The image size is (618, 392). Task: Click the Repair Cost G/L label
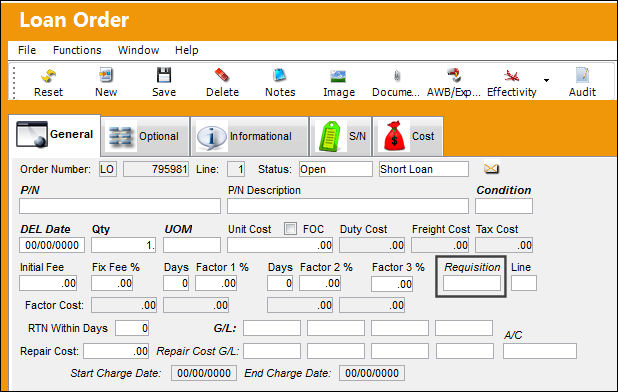[x=197, y=351]
